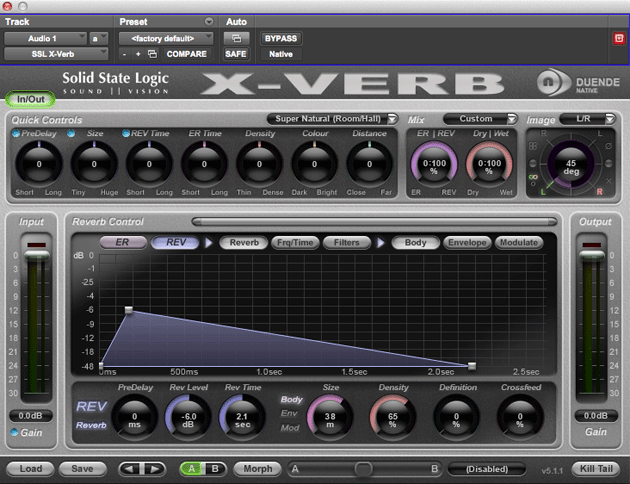The image size is (630, 484).
Task: Open the Preset menu round arrow
Action: (209, 21)
